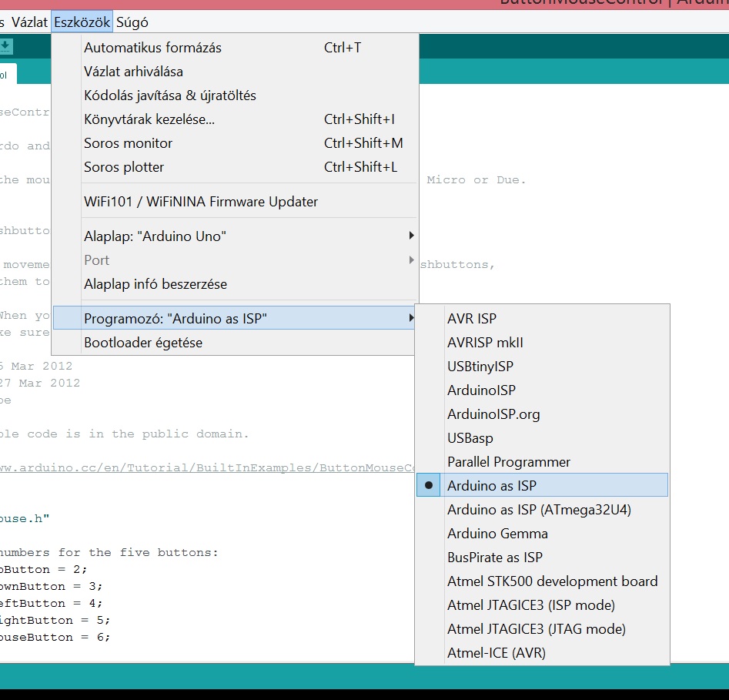The width and height of the screenshot is (729, 700).
Task: Click the code line "numbers for the five buttons:"
Action: 109,552
